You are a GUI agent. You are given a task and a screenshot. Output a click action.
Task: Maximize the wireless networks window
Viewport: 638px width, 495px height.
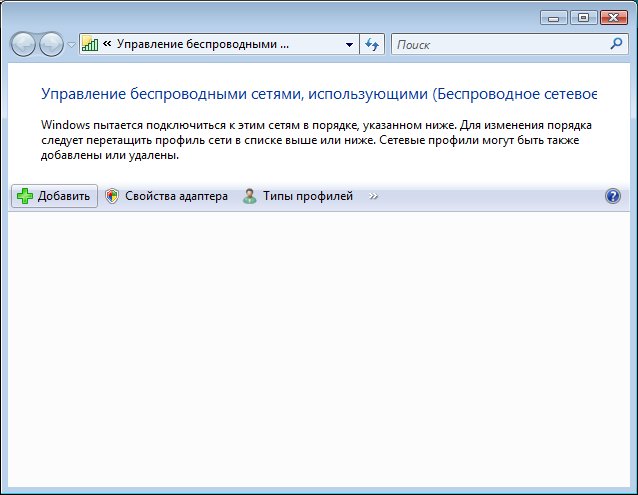click(583, 17)
